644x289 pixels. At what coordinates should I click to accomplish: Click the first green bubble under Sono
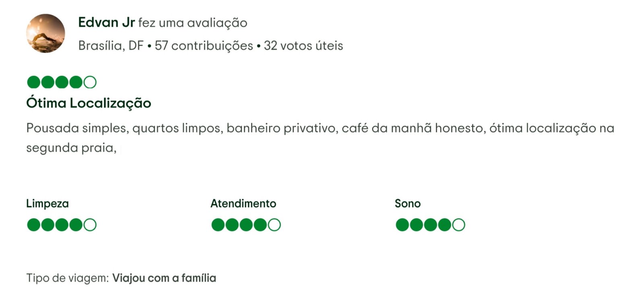(x=402, y=225)
